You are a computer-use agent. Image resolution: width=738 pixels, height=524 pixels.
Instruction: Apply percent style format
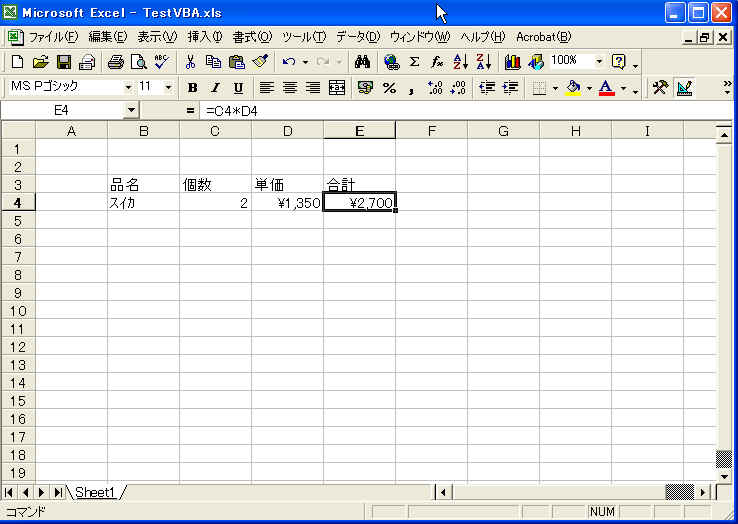[x=389, y=88]
